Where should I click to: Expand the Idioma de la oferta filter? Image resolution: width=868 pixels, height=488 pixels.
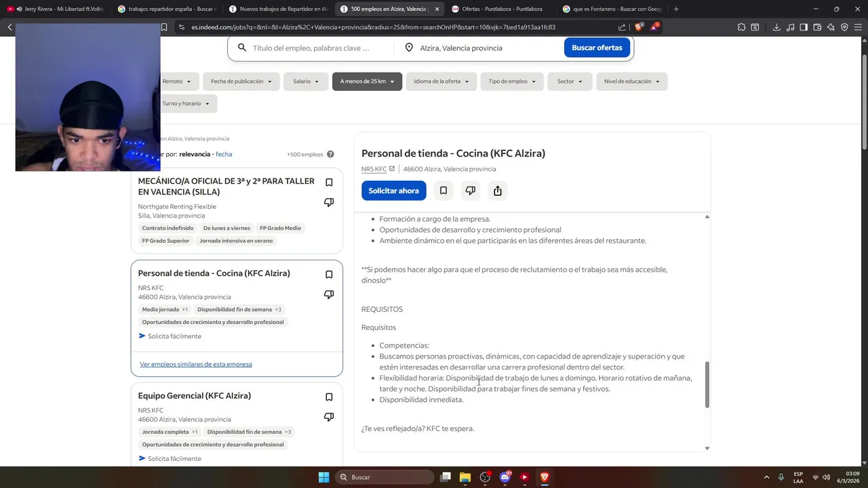(x=441, y=81)
